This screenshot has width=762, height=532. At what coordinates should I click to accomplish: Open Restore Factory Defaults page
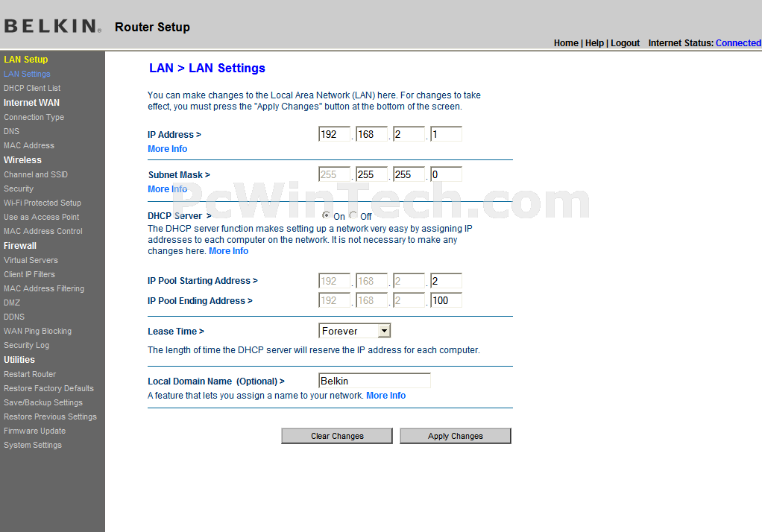click(48, 388)
